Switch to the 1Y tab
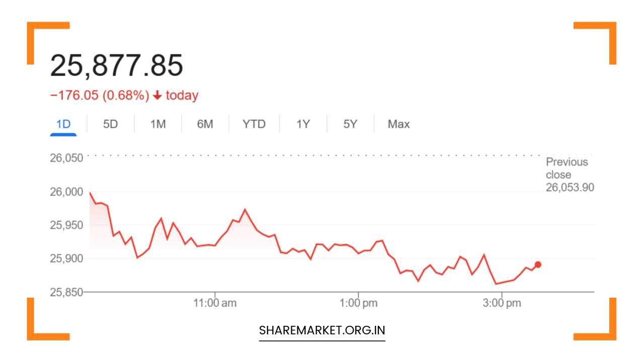The image size is (644, 362). coord(303,124)
